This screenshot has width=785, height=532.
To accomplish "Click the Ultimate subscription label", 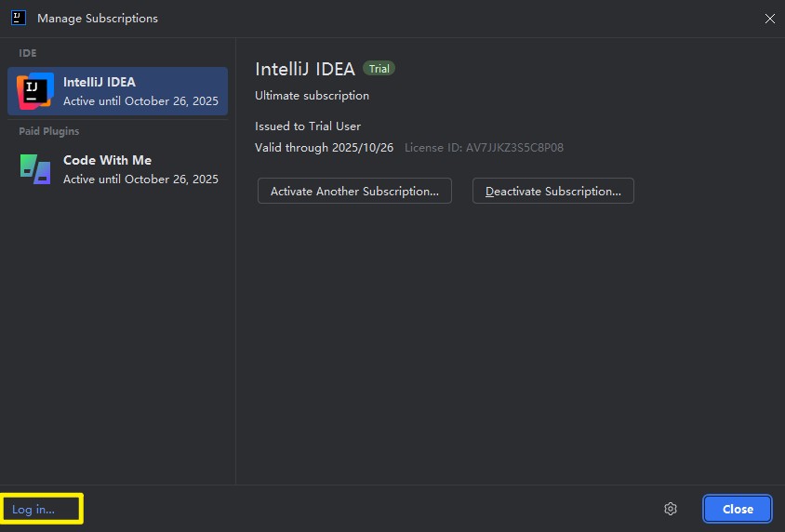I will (x=312, y=95).
